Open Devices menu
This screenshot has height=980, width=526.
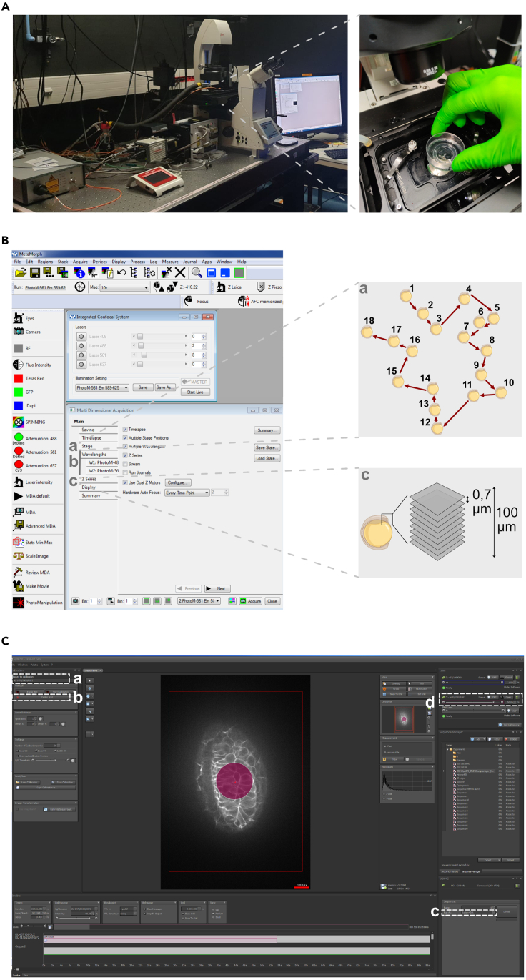99,262
